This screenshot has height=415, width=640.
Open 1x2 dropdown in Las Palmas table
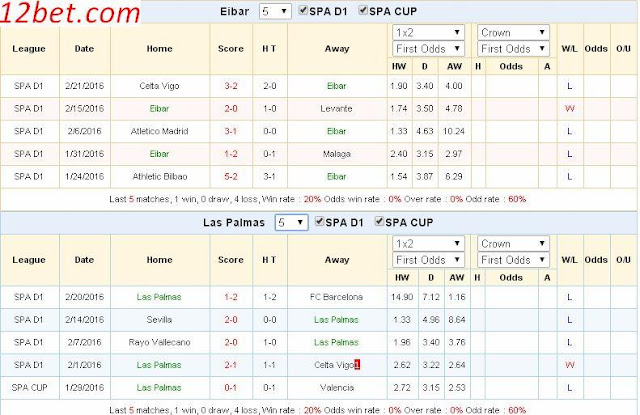(428, 244)
